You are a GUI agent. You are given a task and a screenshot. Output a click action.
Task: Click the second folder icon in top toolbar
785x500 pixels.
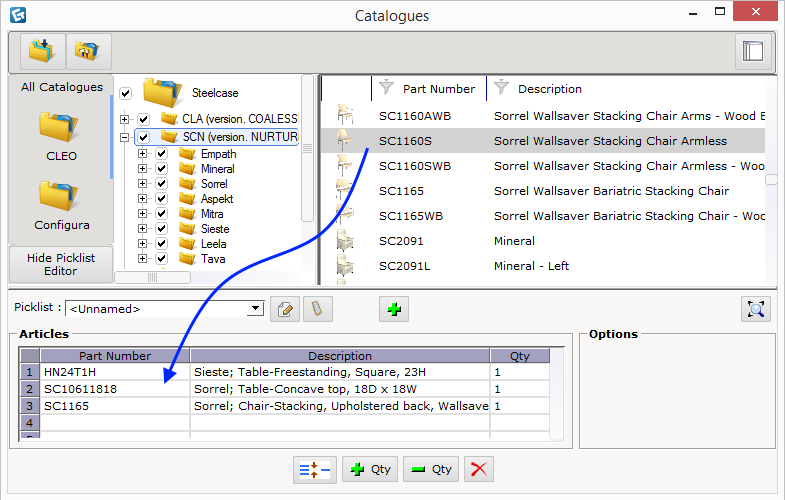pyautogui.click(x=88, y=51)
